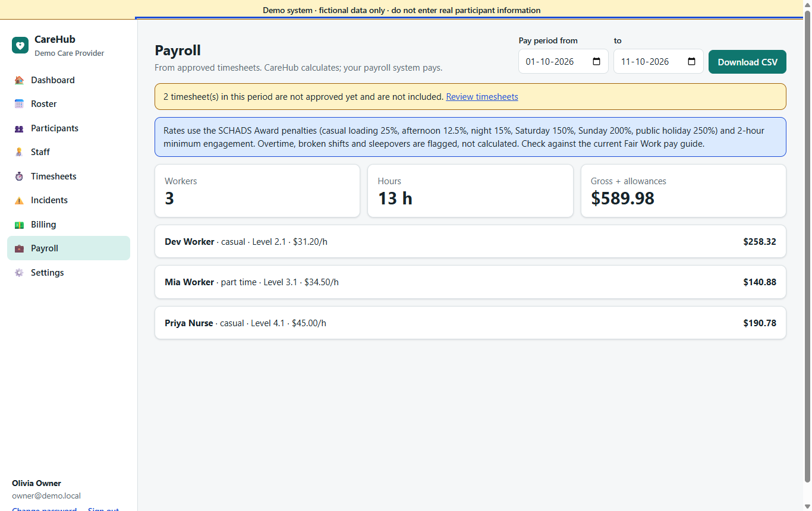Image resolution: width=812 pixels, height=511 pixels.
Task: Click the SCHADS Award rates notice
Action: tap(470, 137)
